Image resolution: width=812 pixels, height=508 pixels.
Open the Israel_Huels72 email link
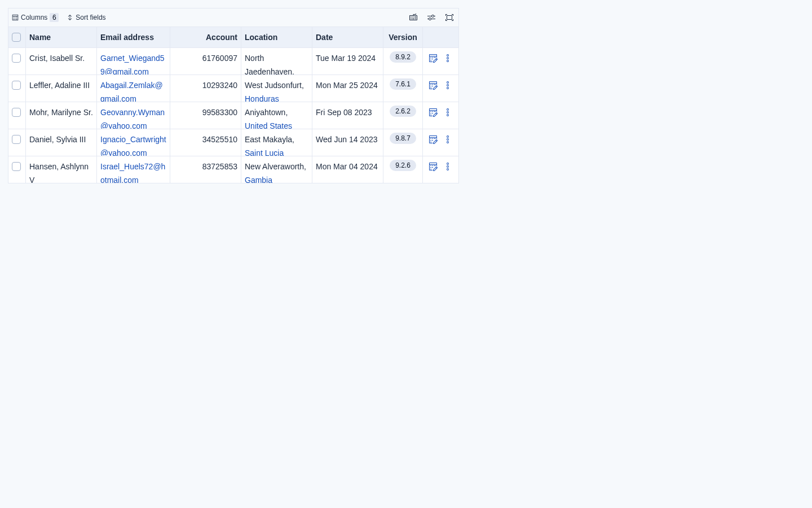[133, 173]
